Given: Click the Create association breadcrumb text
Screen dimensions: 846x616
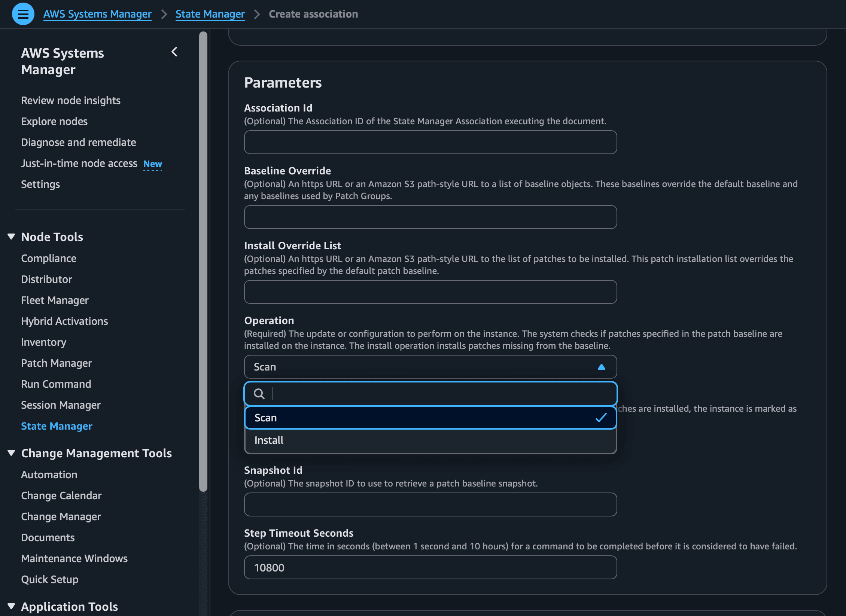Looking at the screenshot, I should pyautogui.click(x=313, y=14).
